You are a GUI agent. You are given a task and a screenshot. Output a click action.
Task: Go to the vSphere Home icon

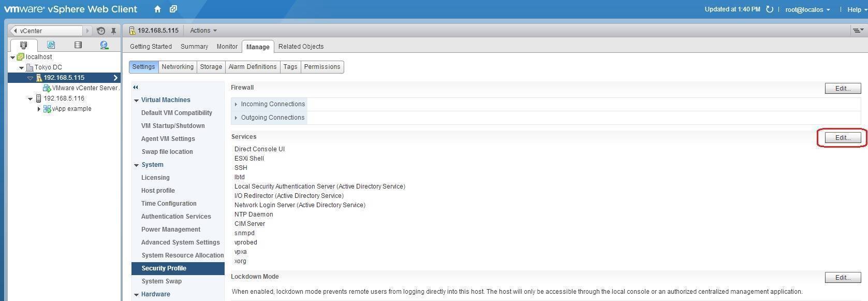158,9
